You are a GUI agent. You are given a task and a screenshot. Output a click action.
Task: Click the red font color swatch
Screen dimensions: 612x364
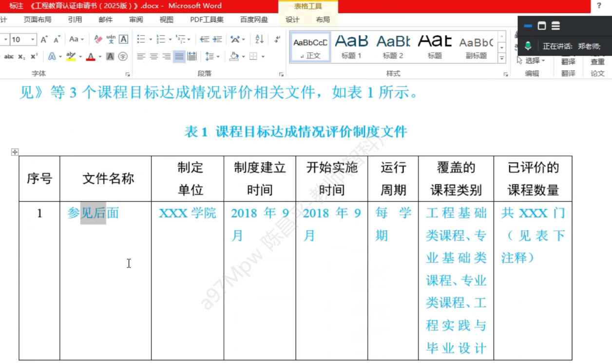pos(91,57)
